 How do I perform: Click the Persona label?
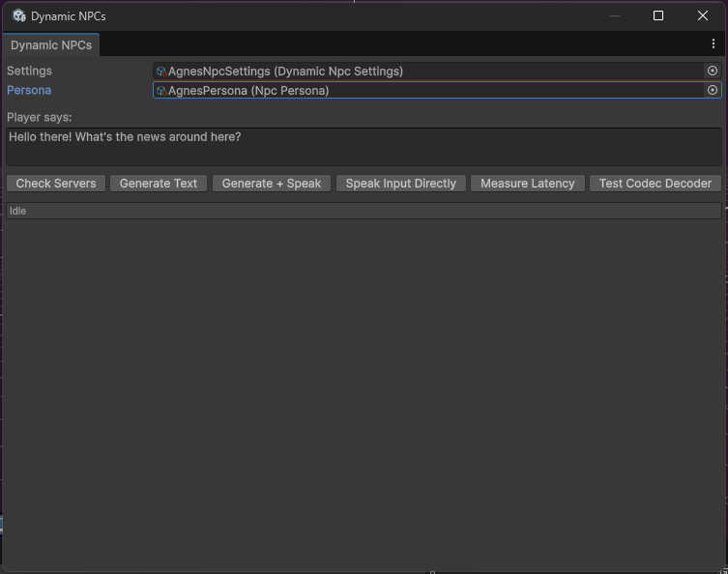(29, 90)
